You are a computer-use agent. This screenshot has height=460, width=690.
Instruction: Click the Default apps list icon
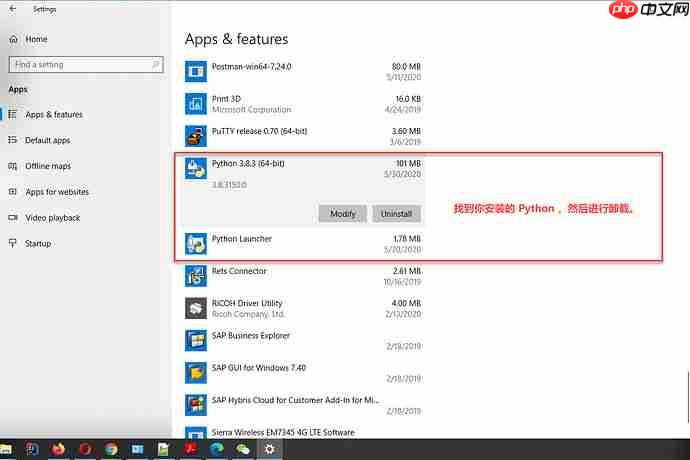pyautogui.click(x=13, y=140)
